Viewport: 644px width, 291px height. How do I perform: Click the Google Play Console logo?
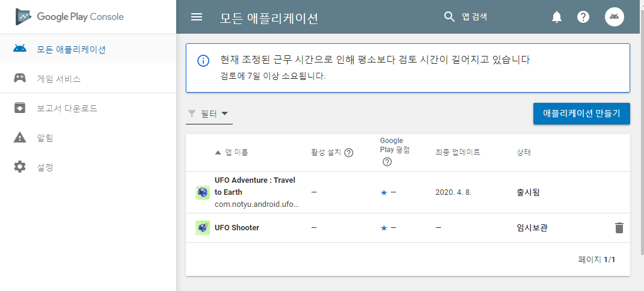click(70, 17)
